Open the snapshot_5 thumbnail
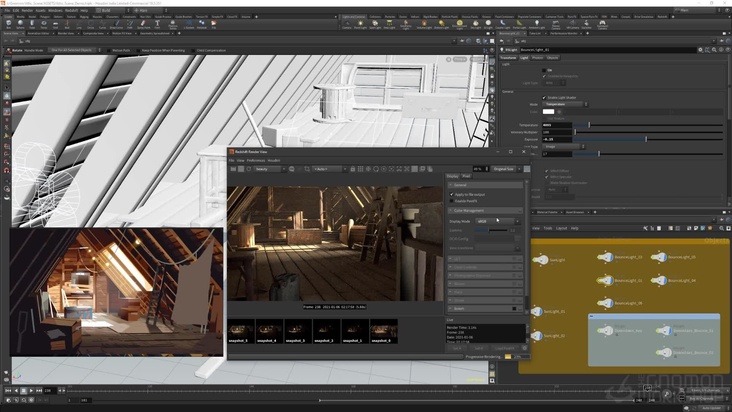Viewport: 732px width, 412px height. 241,331
